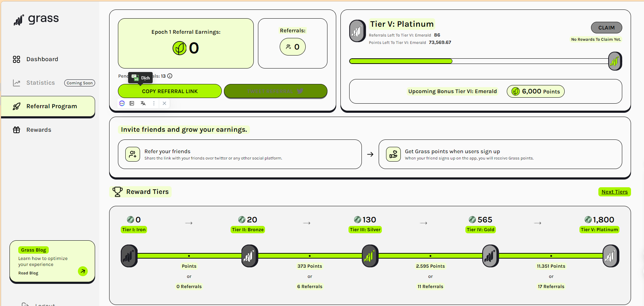Click the Bronze tier badge on the timeline
Image resolution: width=644 pixels, height=306 pixels.
[x=250, y=256]
